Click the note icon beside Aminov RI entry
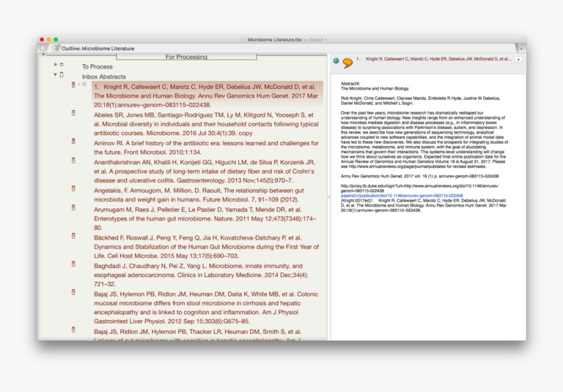The height and width of the screenshot is (392, 563). click(x=73, y=141)
